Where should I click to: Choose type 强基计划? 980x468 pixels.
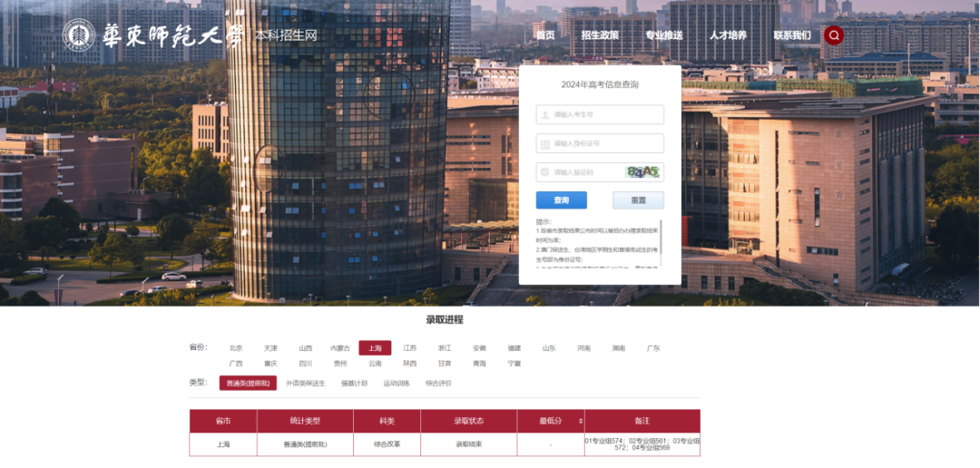(354, 383)
